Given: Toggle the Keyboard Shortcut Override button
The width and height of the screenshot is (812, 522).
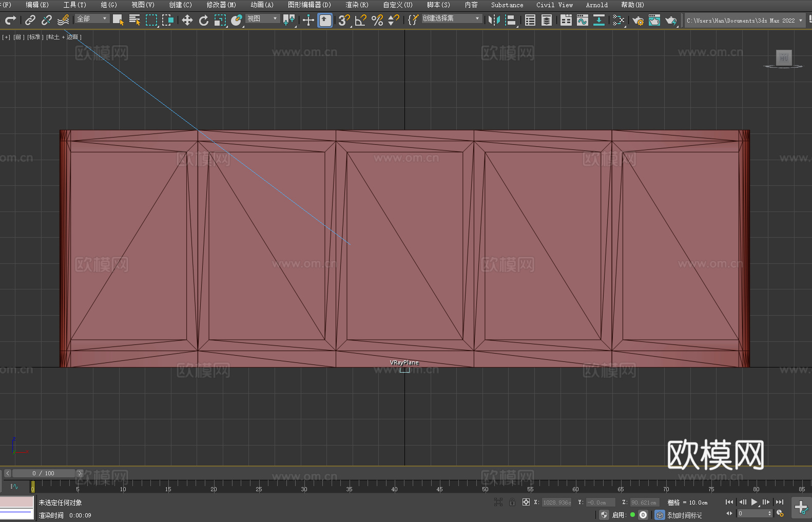Looking at the screenshot, I should click(x=325, y=20).
